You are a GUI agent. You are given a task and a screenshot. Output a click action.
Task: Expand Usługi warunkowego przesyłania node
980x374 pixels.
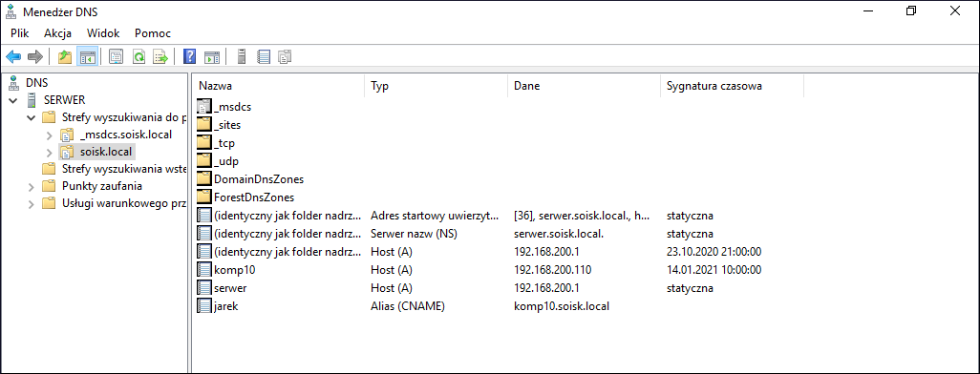[x=31, y=203]
